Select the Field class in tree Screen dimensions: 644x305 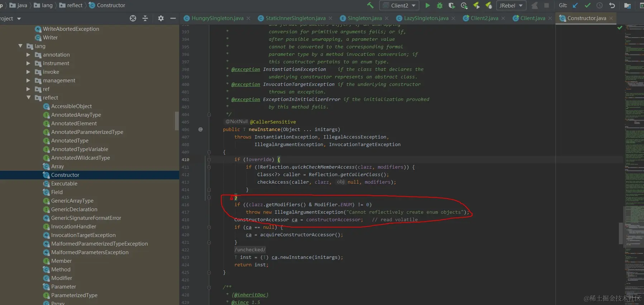point(57,192)
